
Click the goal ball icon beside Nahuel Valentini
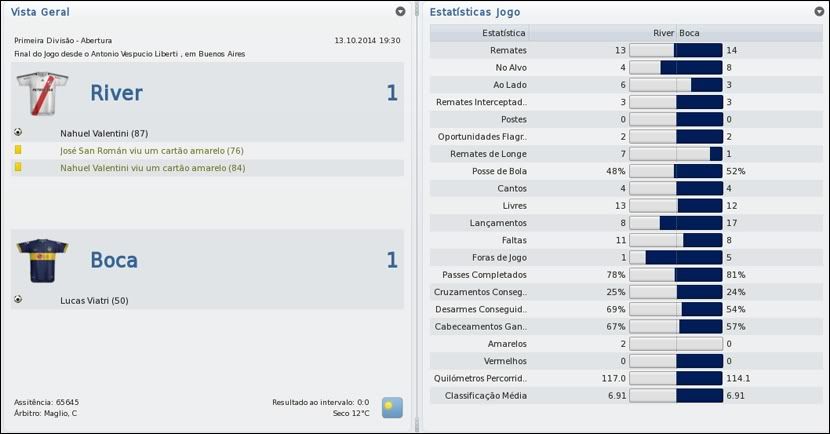pos(18,132)
